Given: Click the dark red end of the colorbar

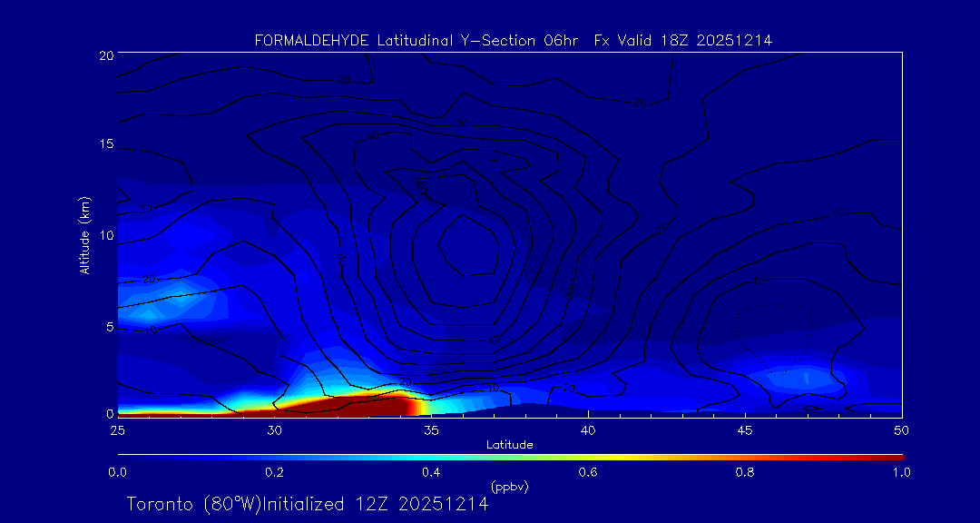Looking at the screenshot, I should [894, 456].
